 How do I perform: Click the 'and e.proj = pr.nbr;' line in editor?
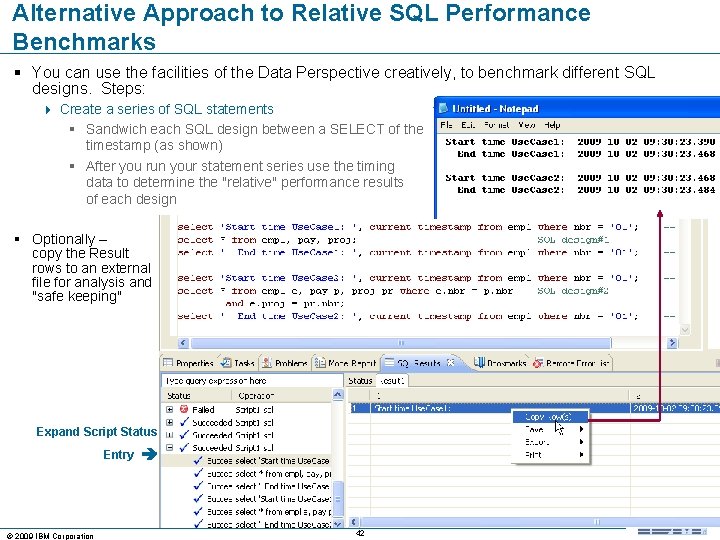point(285,304)
